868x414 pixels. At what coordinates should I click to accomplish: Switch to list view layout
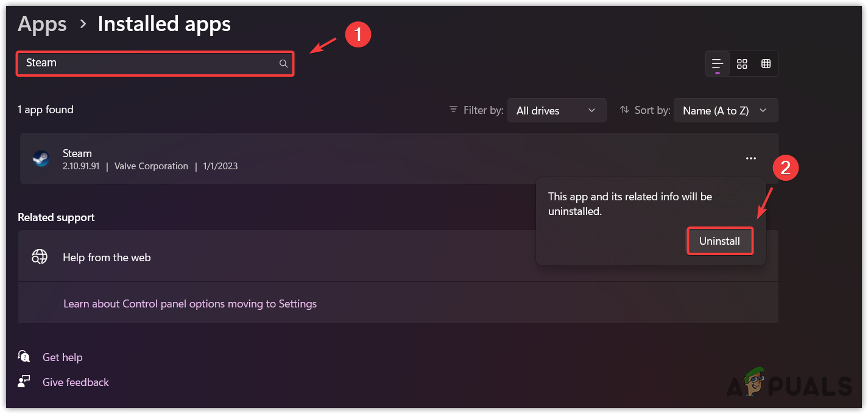pyautogui.click(x=718, y=63)
